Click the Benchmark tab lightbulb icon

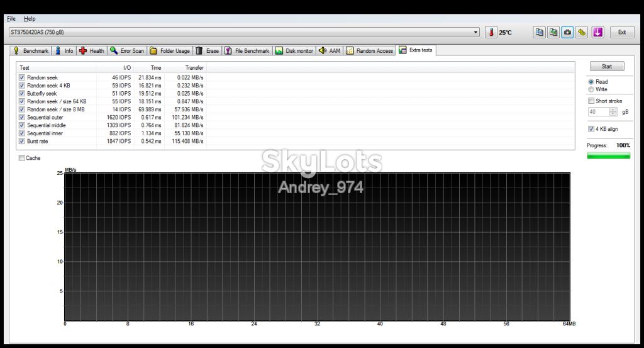(16, 50)
